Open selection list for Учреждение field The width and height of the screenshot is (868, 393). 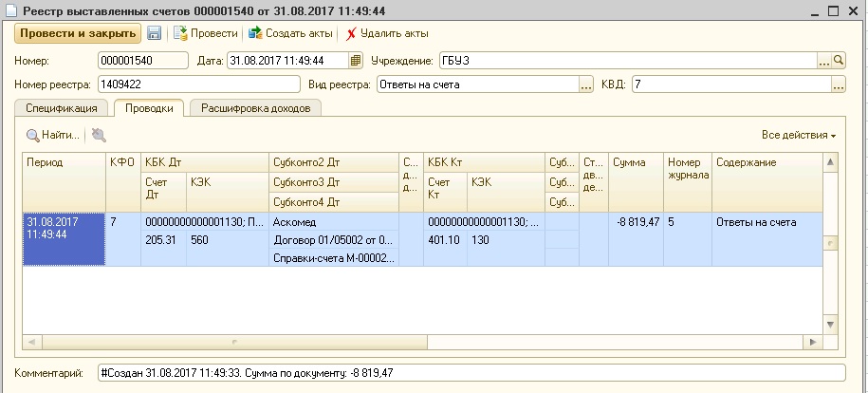coord(824,61)
